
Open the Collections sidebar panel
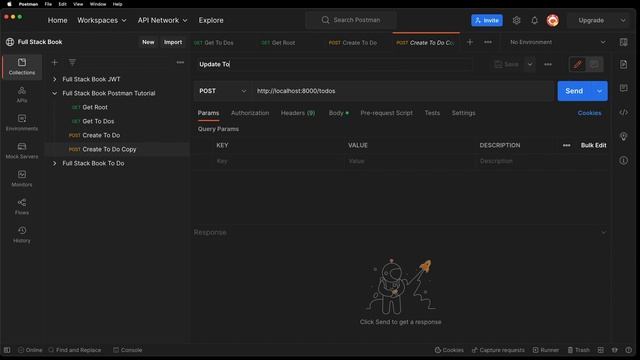(x=22, y=67)
